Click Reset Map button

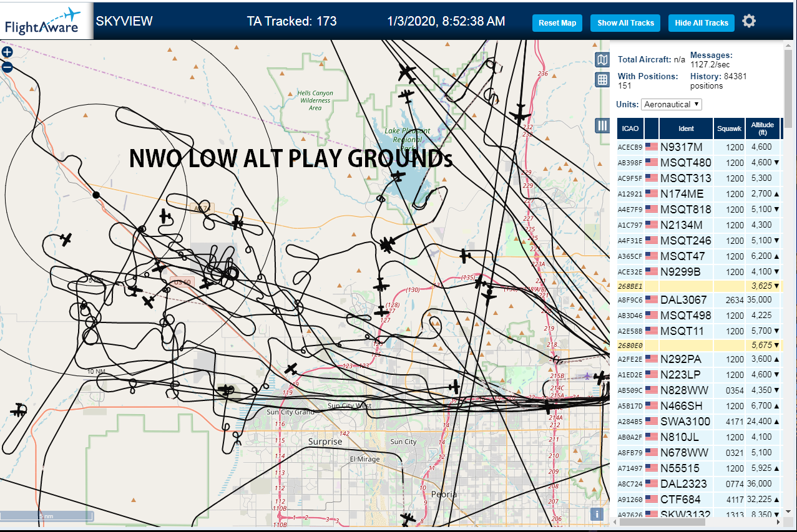click(x=557, y=23)
